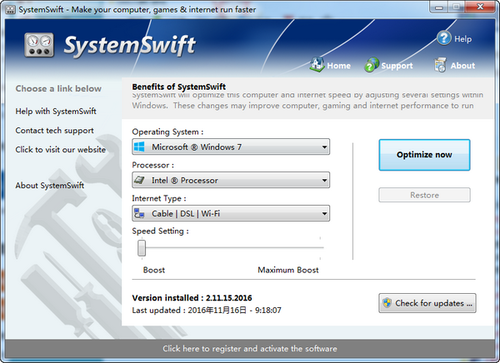This screenshot has width=500, height=363.
Task: Open the Help menu item label
Action: 463,39
